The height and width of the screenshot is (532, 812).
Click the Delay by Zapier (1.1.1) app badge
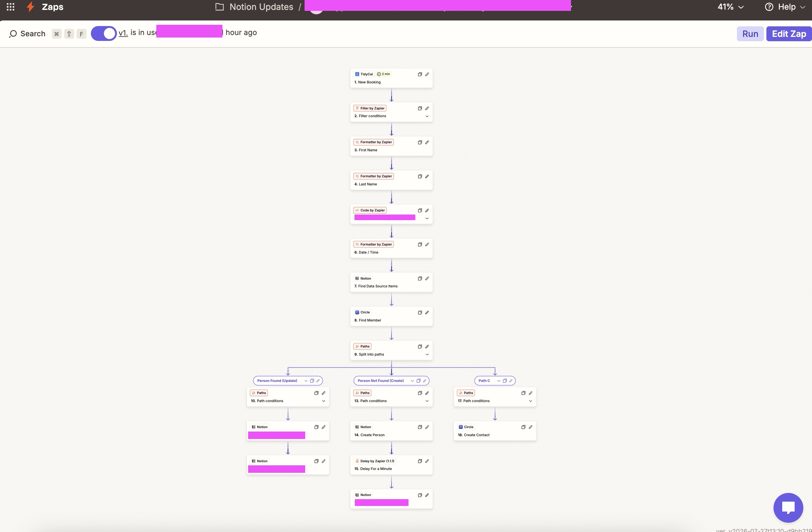click(375, 461)
